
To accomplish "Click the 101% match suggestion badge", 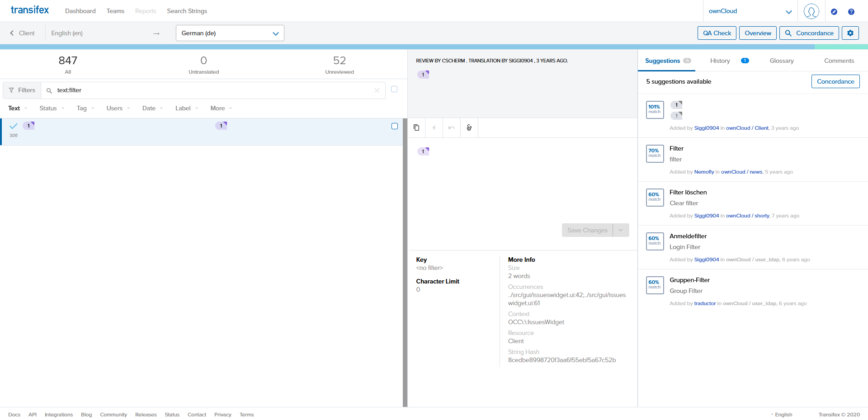I will tap(655, 110).
